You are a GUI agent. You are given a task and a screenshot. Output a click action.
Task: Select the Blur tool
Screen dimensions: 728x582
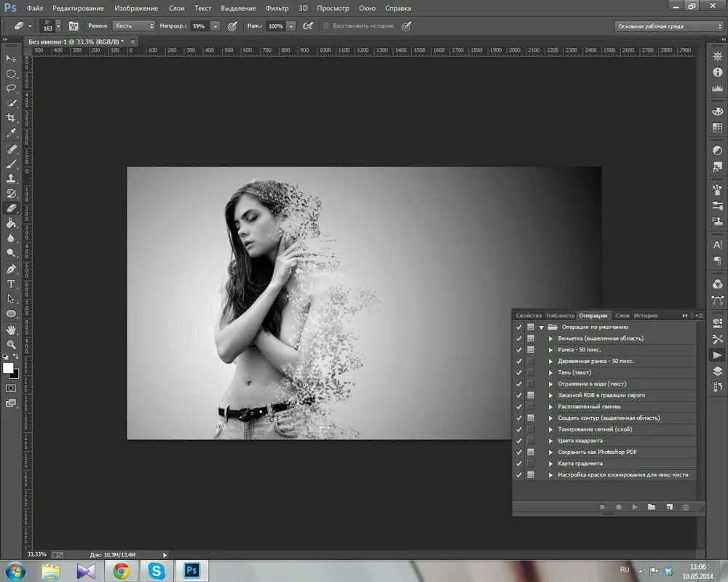(x=11, y=238)
